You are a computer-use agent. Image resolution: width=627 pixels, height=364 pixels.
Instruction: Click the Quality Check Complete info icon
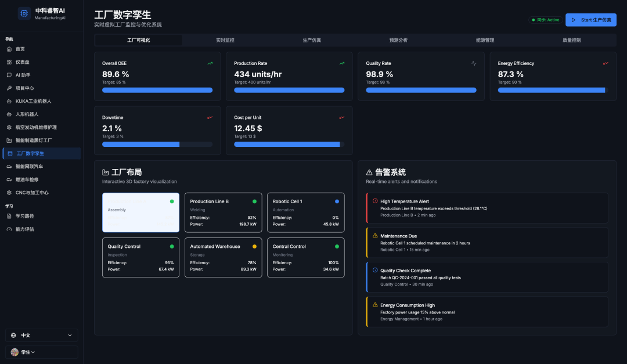(x=375, y=270)
